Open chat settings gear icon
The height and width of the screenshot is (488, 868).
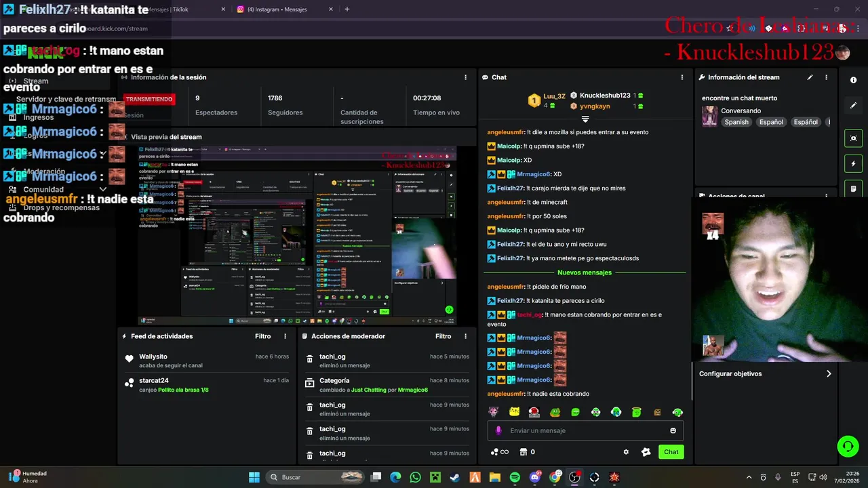coord(626,452)
